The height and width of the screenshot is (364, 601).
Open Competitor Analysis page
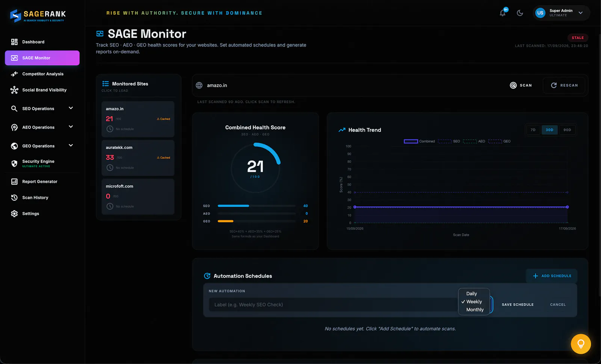point(42,74)
